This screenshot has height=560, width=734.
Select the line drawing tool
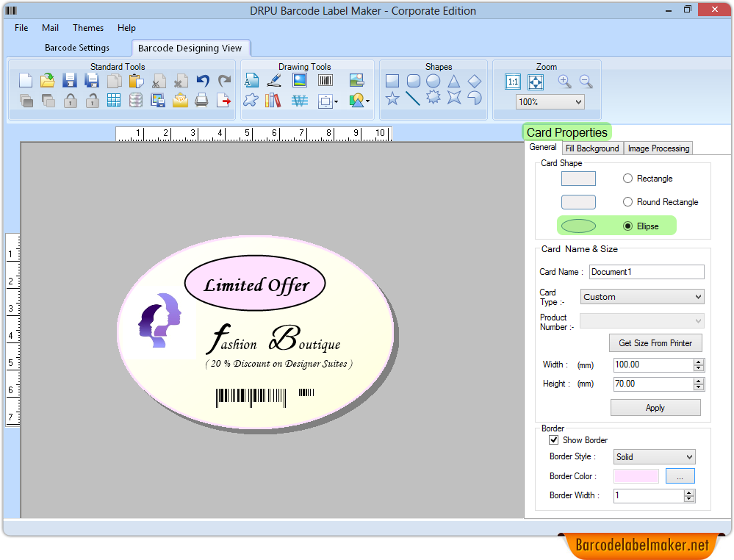pos(413,98)
